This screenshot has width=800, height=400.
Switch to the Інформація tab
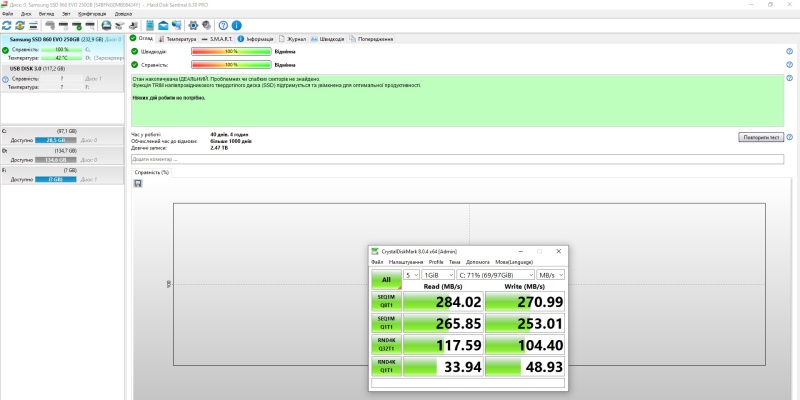[x=256, y=39]
